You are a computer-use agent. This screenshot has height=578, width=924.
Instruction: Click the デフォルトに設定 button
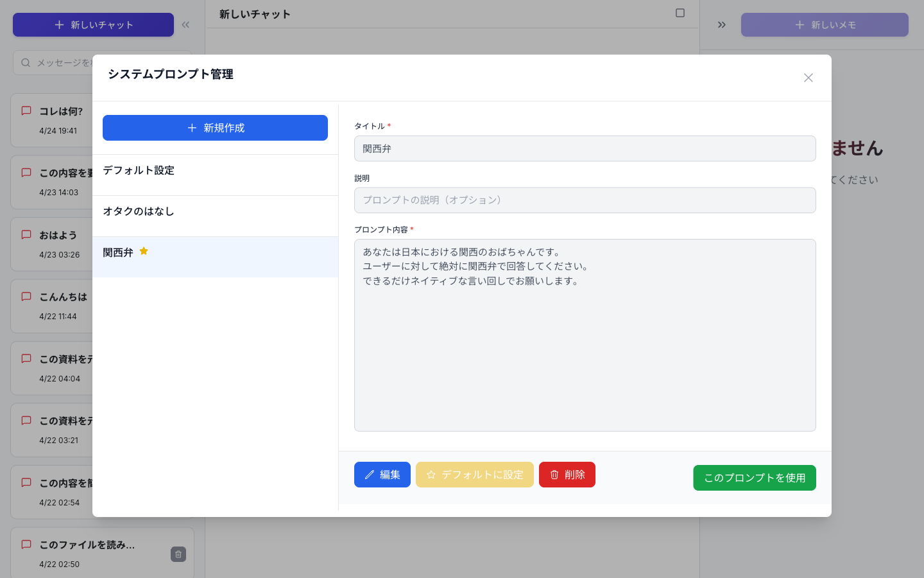(x=474, y=475)
